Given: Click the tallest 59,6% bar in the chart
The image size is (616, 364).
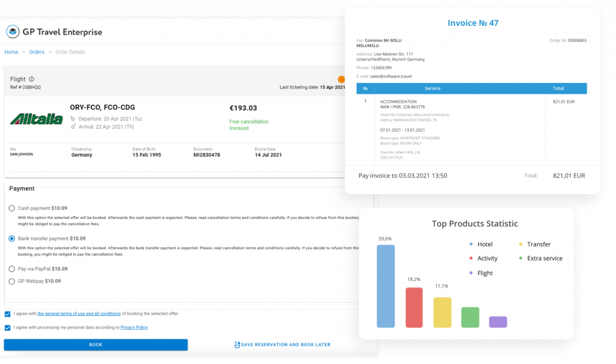Looking at the screenshot, I should [386, 286].
